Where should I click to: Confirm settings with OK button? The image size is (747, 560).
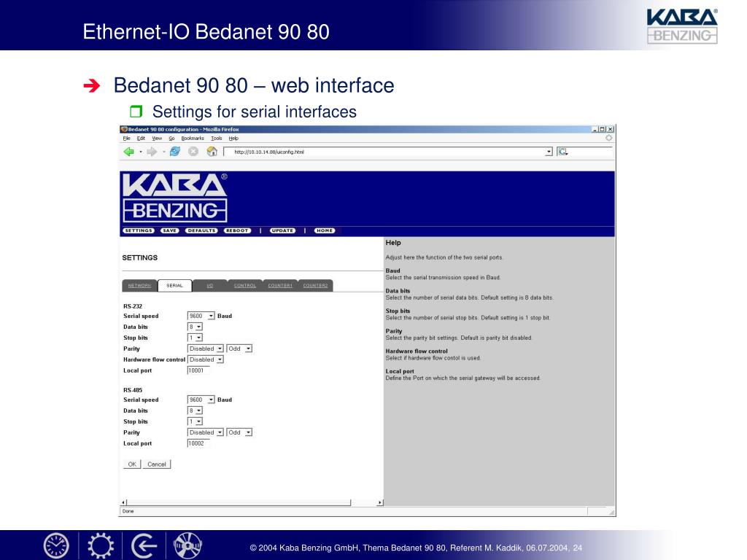point(132,464)
